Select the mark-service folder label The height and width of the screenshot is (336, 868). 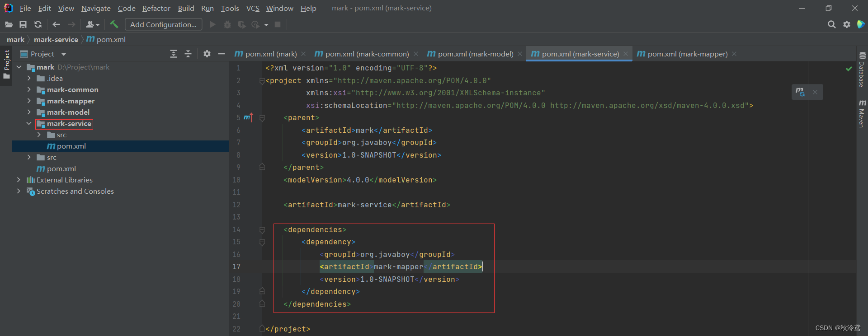tap(69, 123)
